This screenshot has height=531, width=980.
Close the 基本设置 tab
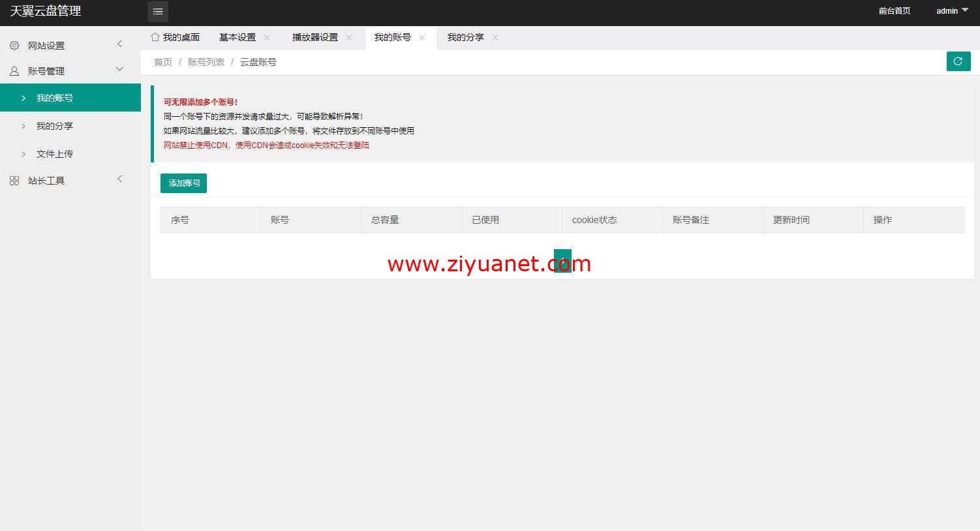point(267,38)
